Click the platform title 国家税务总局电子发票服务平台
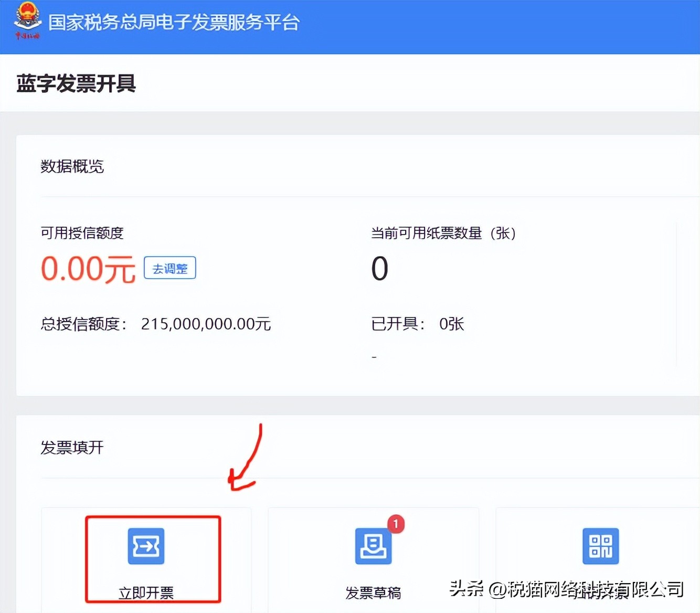 173,22
